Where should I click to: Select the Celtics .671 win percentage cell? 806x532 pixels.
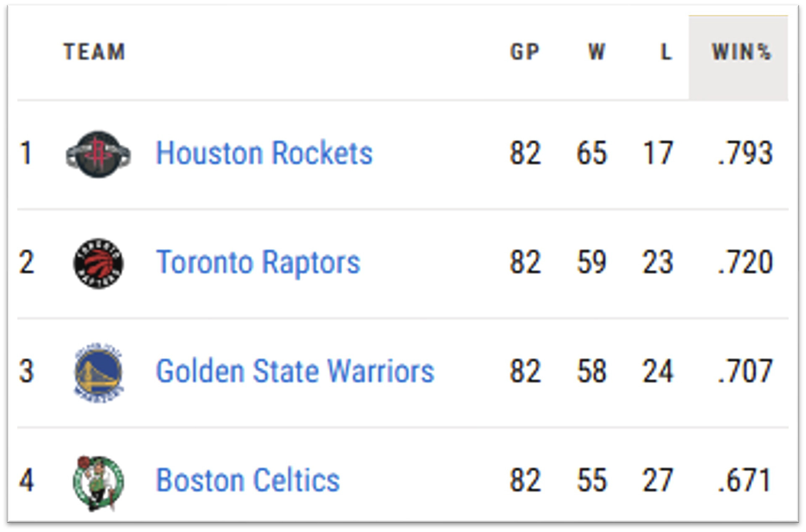[745, 481]
